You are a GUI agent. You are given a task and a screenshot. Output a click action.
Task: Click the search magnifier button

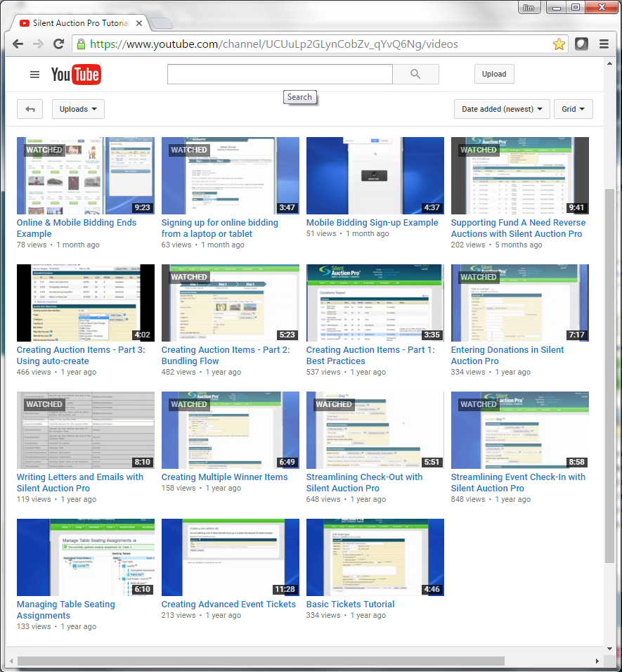pyautogui.click(x=415, y=74)
